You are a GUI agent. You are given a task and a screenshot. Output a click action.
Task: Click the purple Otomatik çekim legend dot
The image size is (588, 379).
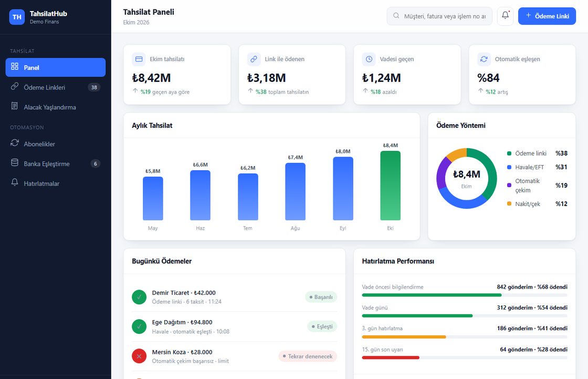coord(509,185)
